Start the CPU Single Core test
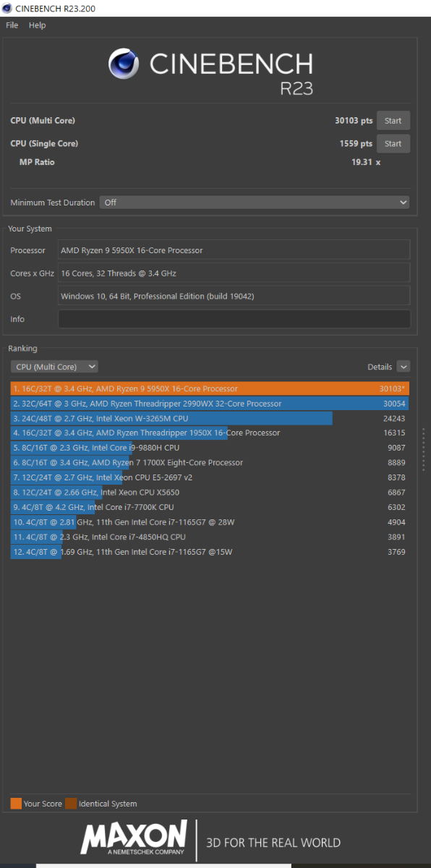Screen dimensions: 431x868 tap(393, 143)
